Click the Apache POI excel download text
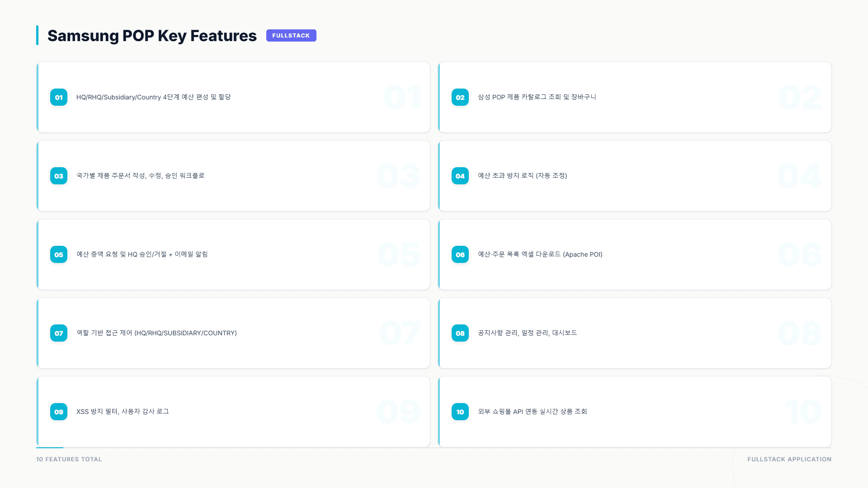The width and height of the screenshot is (868, 488). tap(540, 254)
